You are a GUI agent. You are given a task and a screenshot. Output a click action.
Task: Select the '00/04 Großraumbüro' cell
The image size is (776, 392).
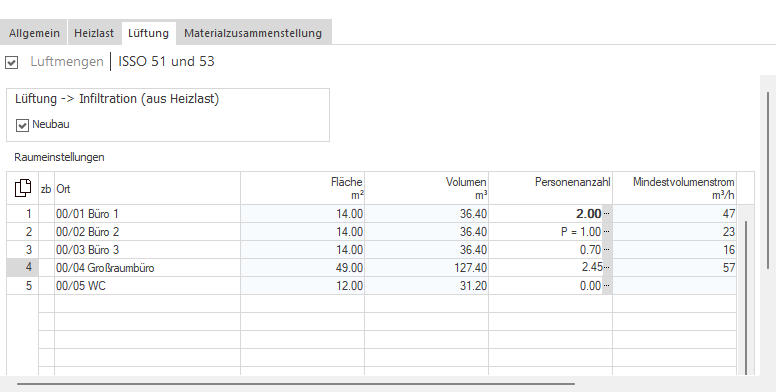pos(147,268)
